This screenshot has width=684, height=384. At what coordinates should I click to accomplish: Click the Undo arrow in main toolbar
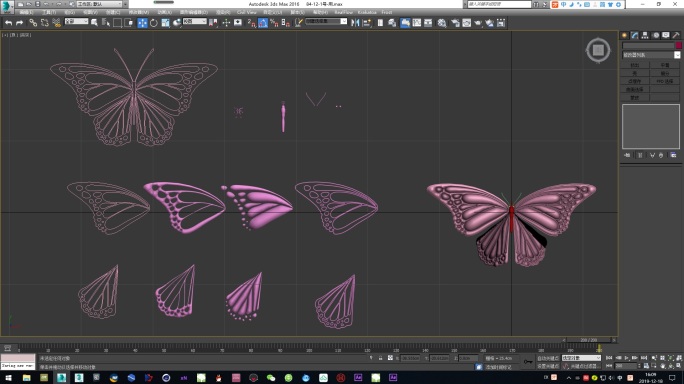[x=8, y=23]
